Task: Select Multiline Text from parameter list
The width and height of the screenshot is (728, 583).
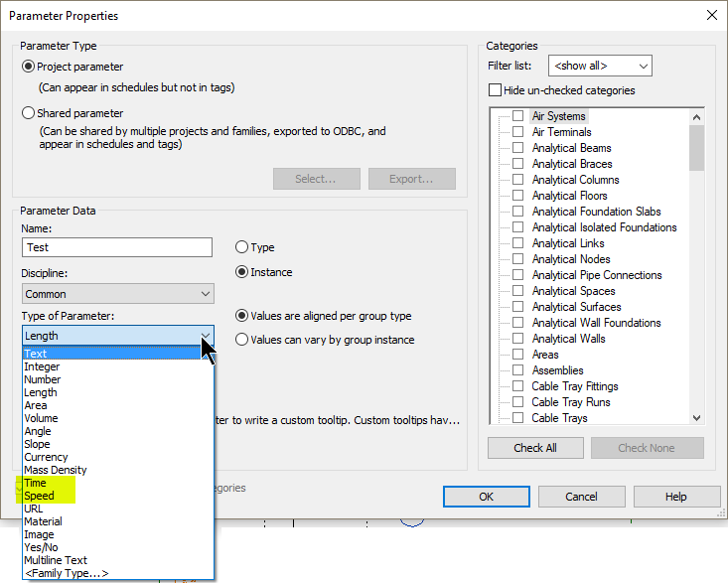Action: pos(118,560)
